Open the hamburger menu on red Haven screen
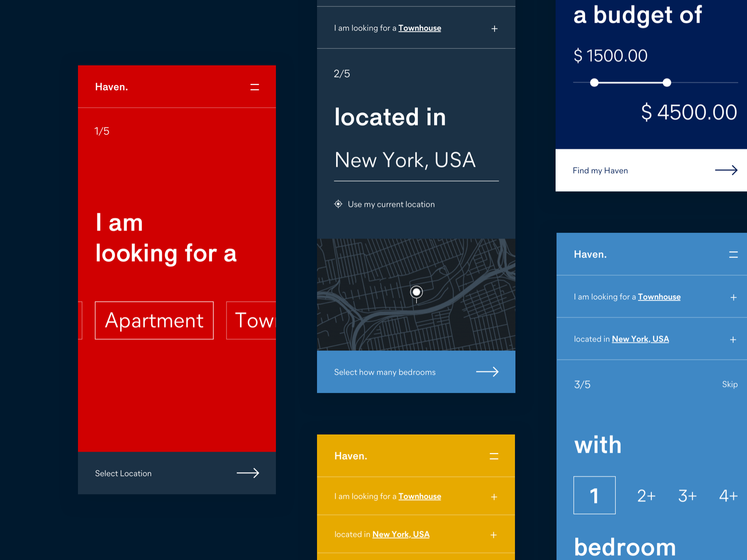Screen dimensions: 747x560 254,87
